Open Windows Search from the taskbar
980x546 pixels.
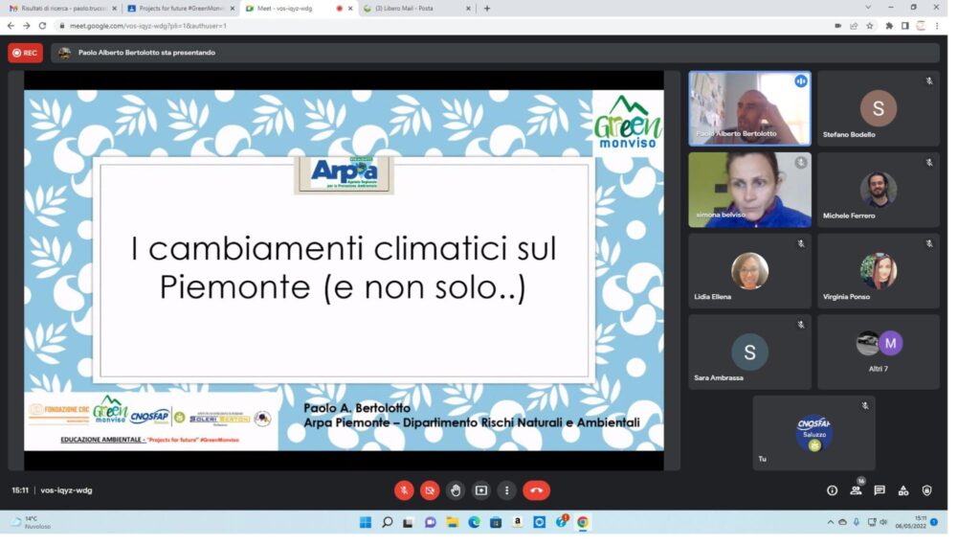tap(387, 522)
